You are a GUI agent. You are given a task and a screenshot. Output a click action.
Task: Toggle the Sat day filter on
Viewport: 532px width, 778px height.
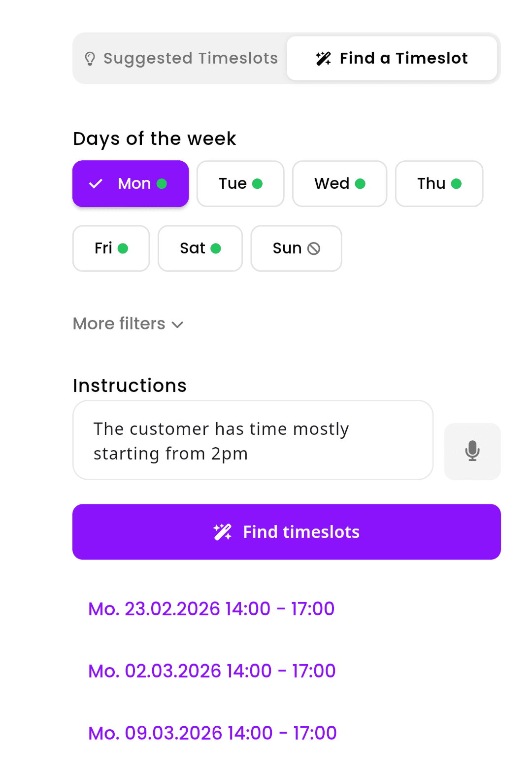coord(199,248)
